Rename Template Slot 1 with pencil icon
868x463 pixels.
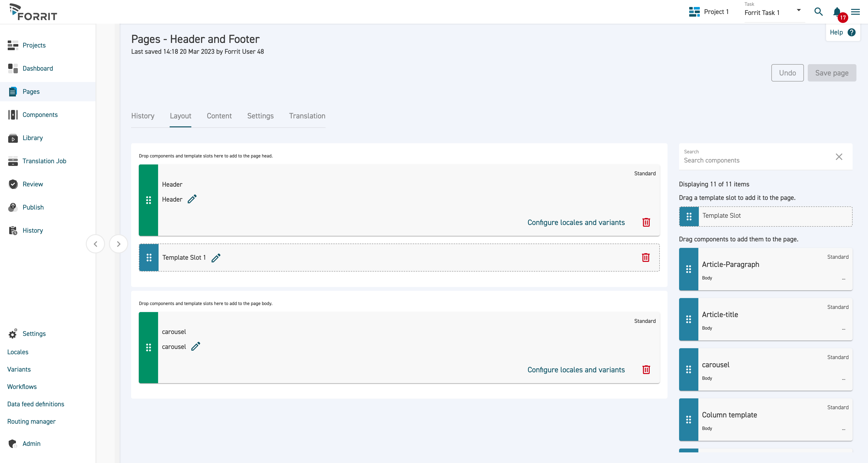[x=216, y=258]
